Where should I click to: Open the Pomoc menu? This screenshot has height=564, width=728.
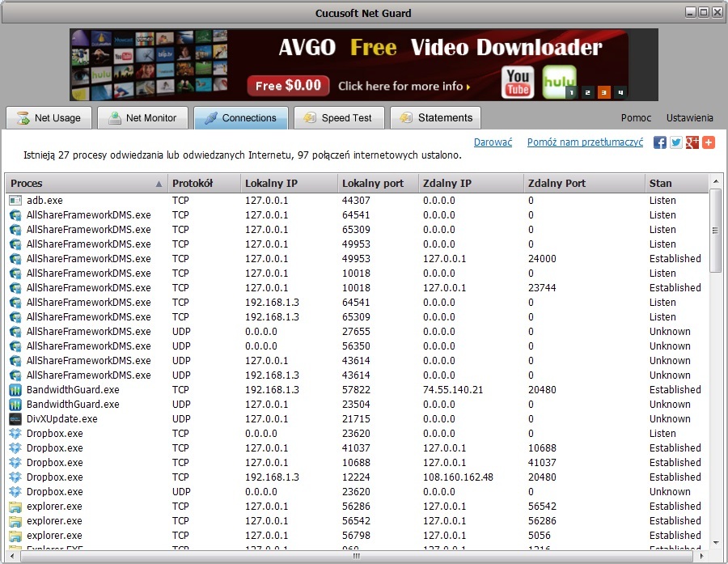tap(636, 118)
